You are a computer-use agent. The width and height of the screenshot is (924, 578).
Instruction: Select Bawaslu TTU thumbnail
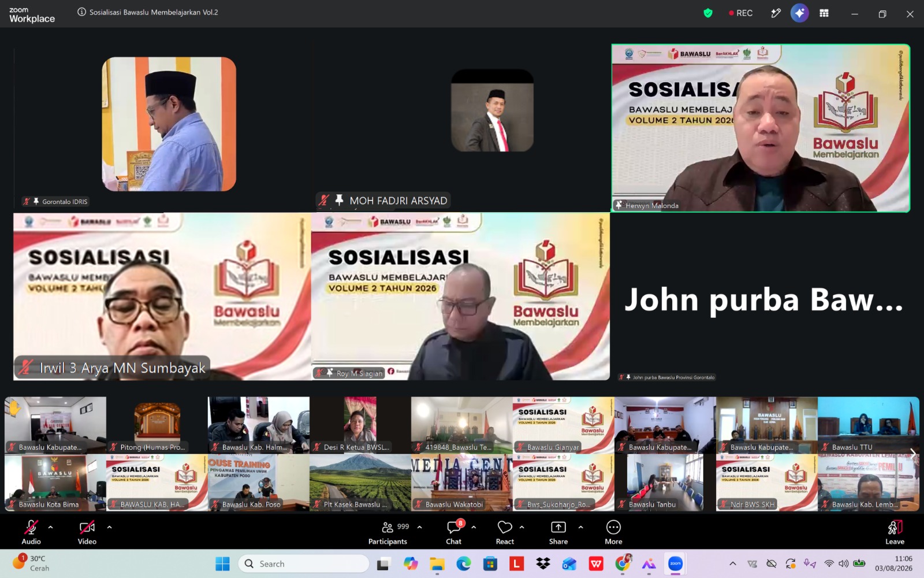[x=868, y=425]
